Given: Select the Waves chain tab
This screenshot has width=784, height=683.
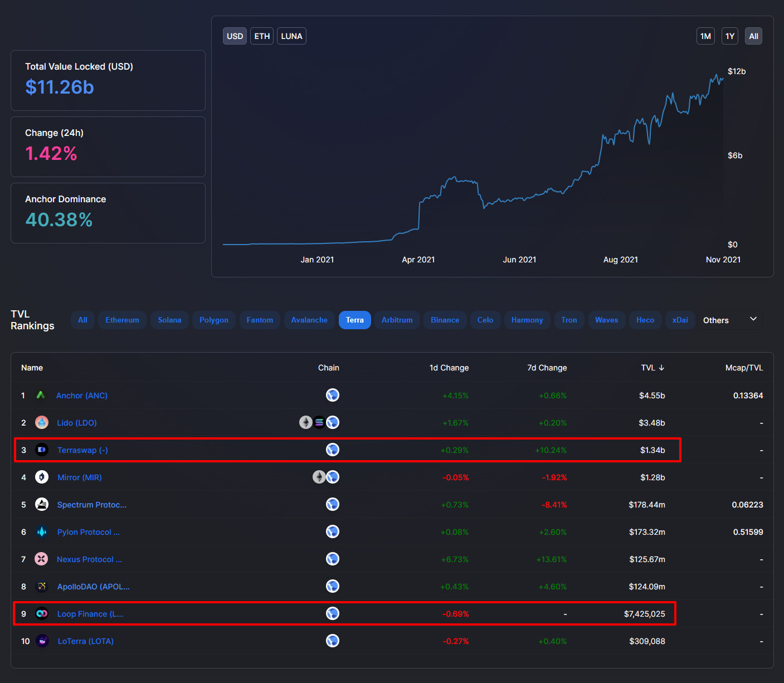Looking at the screenshot, I should tap(606, 320).
